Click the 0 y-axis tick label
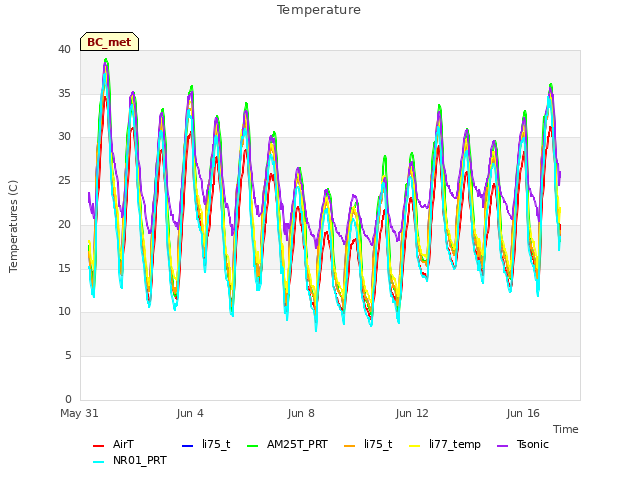Screen dimensions: 640x480 click(68, 399)
